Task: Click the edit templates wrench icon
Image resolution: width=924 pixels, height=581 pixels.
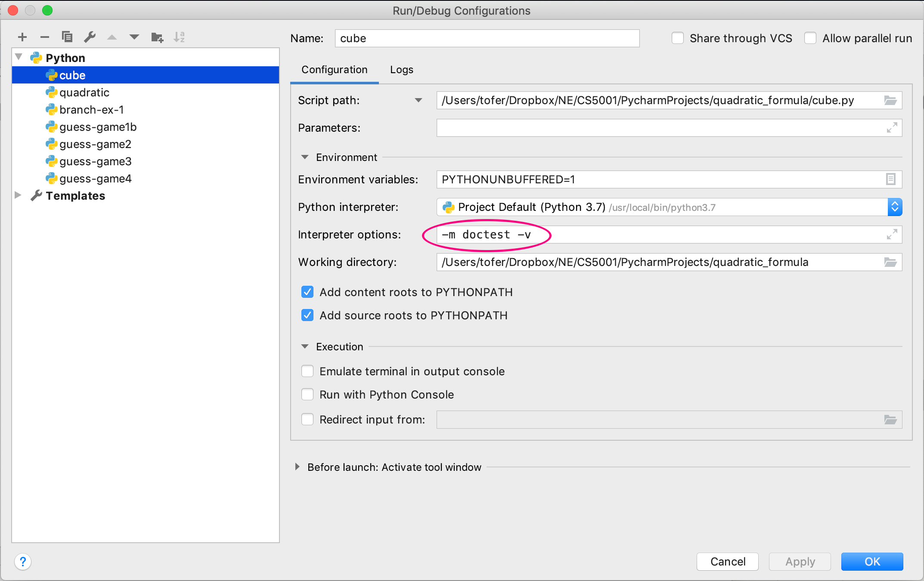Action: 90,37
